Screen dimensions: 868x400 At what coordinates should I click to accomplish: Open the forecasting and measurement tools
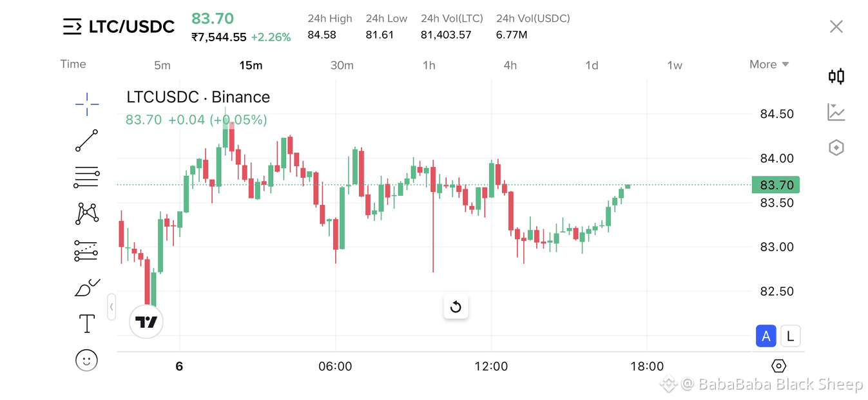86,251
